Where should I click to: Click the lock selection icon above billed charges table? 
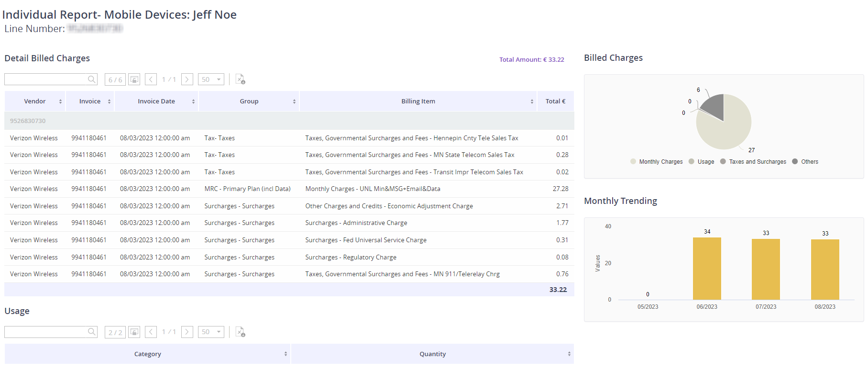coord(134,79)
